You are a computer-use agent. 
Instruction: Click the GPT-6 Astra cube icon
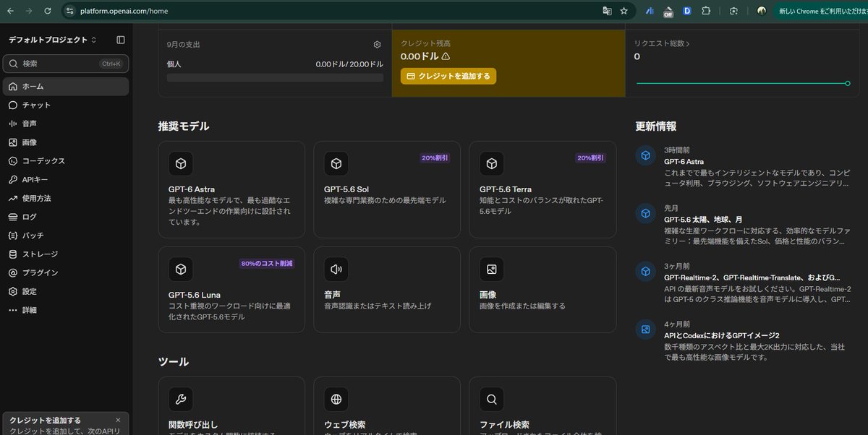181,164
